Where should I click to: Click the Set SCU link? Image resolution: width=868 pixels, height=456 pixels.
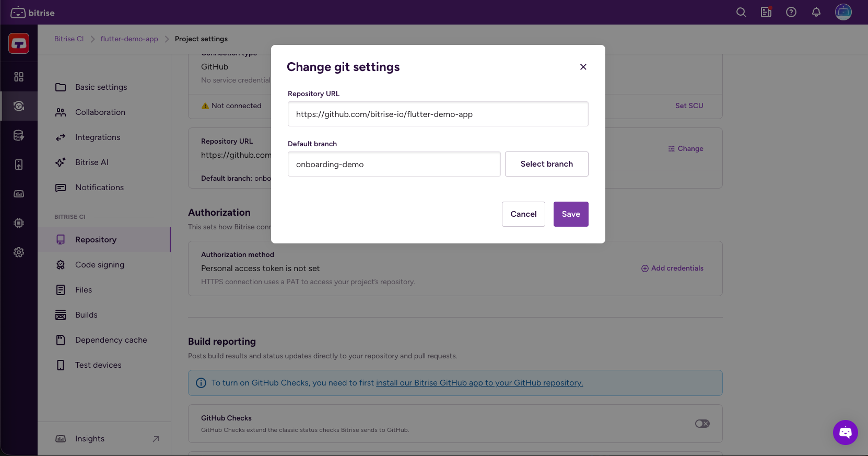coord(689,106)
